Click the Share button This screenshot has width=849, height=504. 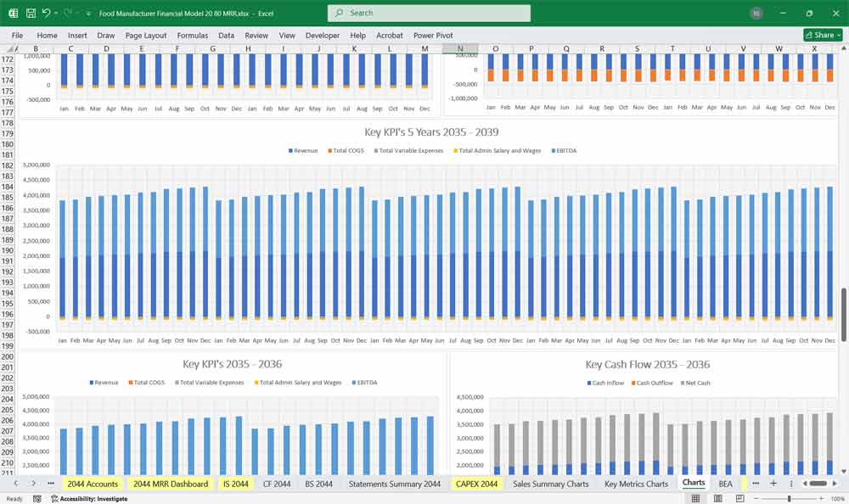point(821,35)
